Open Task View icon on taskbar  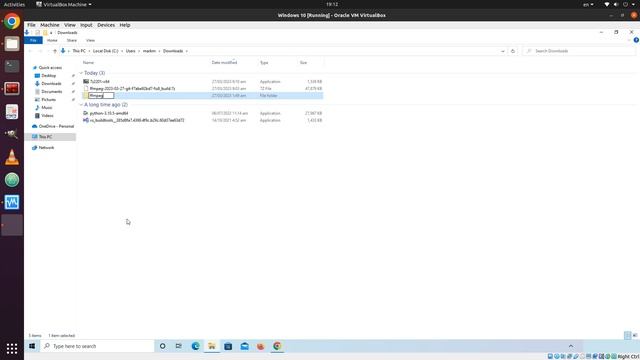(x=179, y=346)
